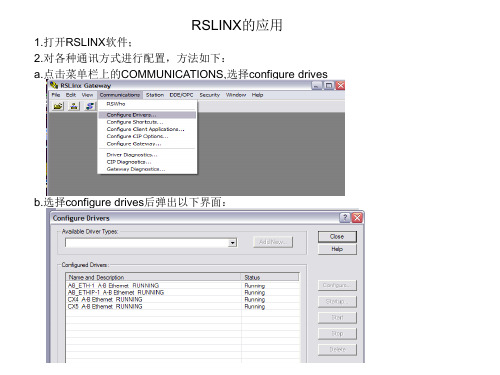Choose Configure Client Applications entry

(147, 129)
